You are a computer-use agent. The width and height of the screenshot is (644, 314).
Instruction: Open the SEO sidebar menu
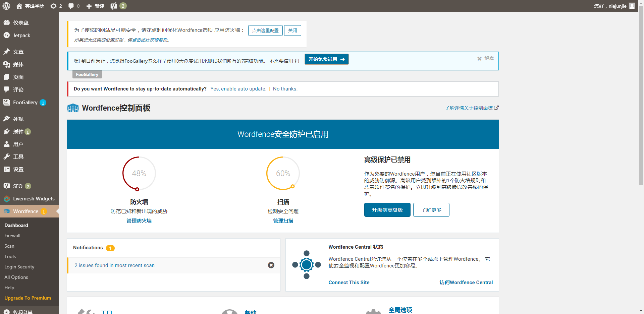(x=30, y=186)
